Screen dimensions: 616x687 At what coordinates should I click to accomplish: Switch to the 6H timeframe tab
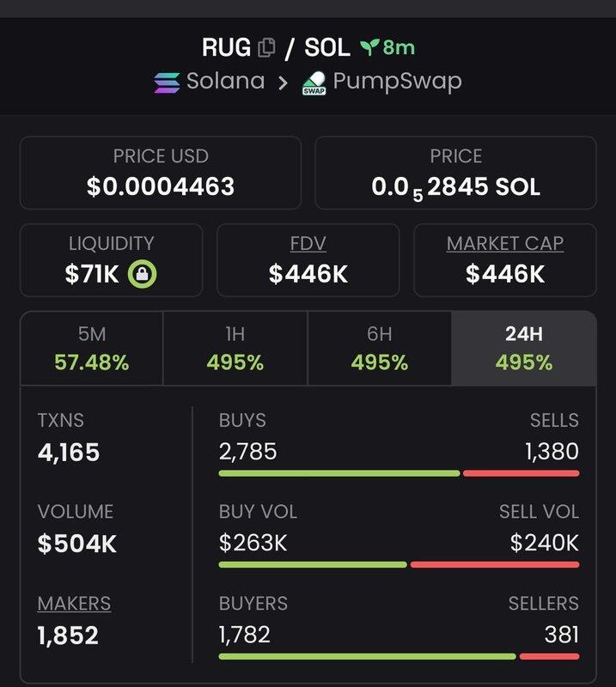(x=379, y=349)
